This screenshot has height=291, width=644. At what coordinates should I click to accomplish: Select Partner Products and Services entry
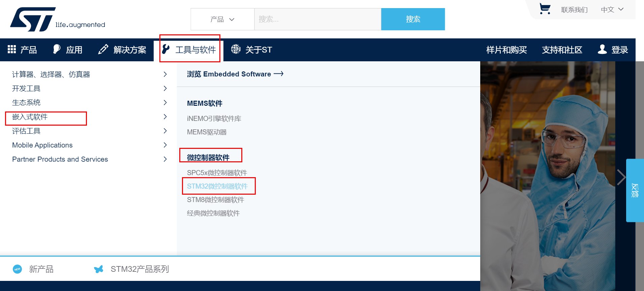60,159
